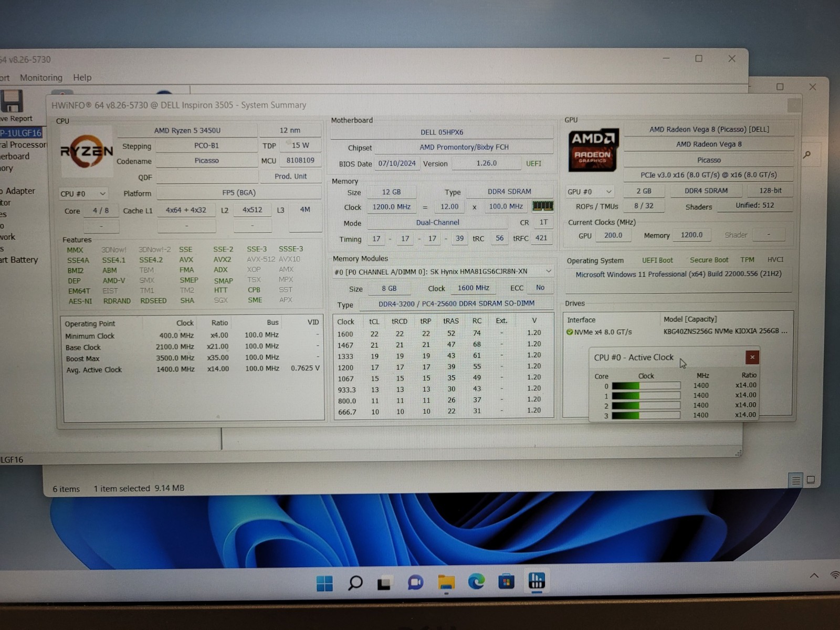Click the 1600 clock timing row
Image resolution: width=840 pixels, height=630 pixels.
[x=443, y=333]
